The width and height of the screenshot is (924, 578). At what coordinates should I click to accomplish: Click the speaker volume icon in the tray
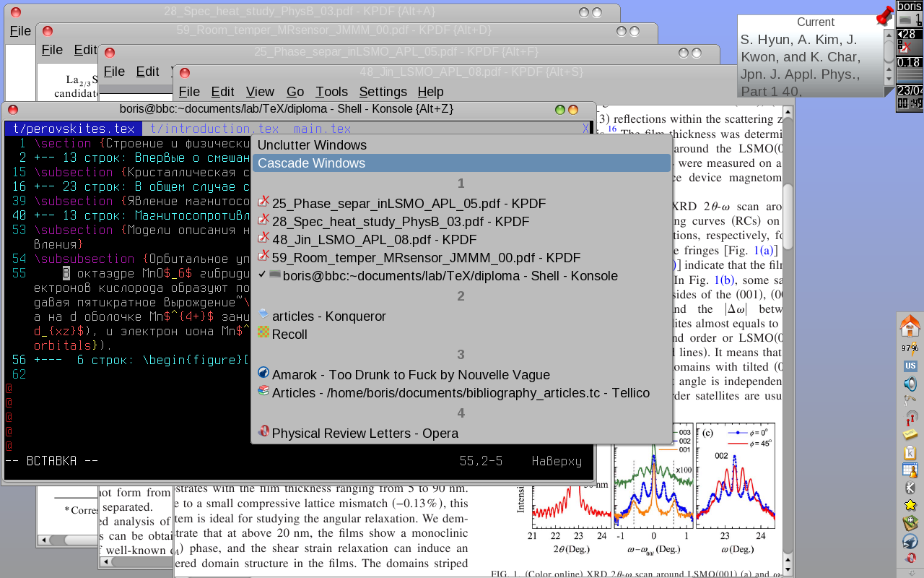coord(910,384)
